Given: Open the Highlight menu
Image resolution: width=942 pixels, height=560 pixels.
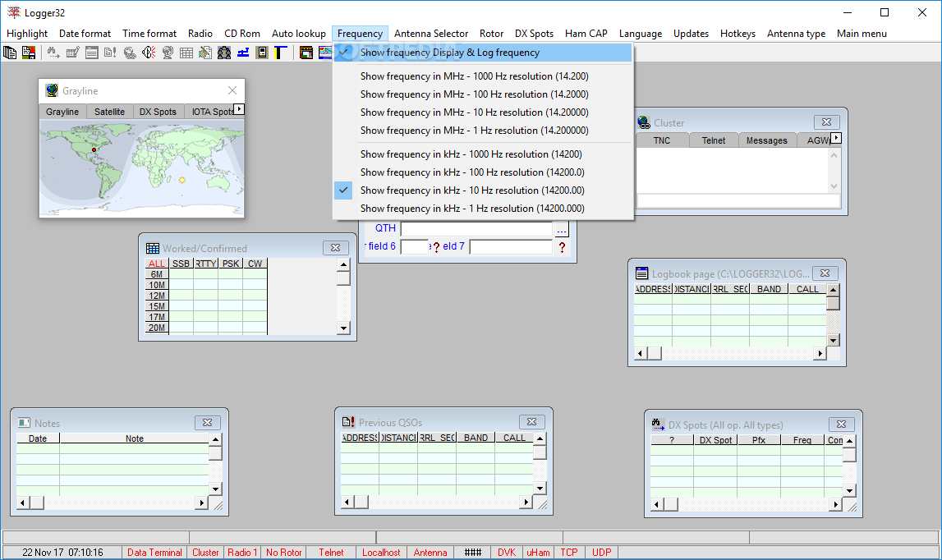Looking at the screenshot, I should pos(27,34).
